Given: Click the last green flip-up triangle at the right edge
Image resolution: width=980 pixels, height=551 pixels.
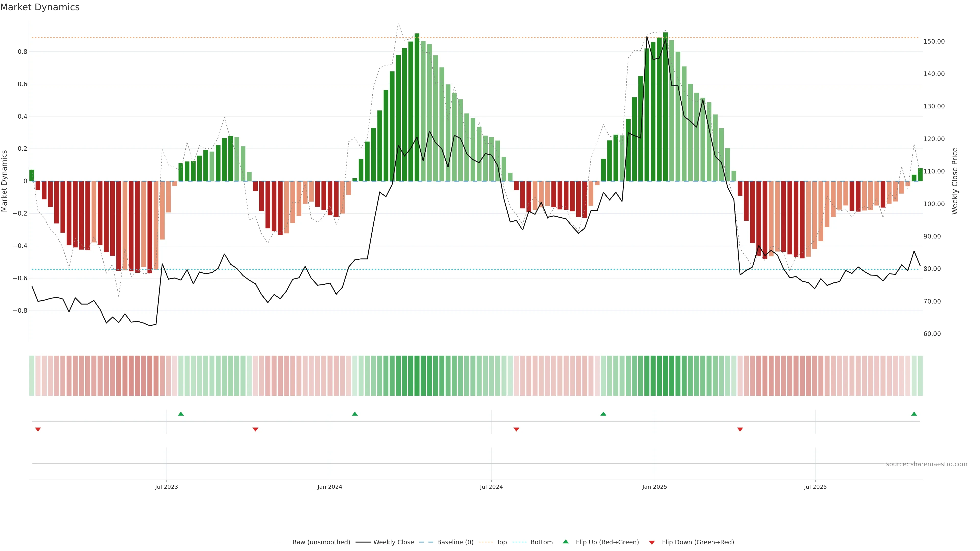Looking at the screenshot, I should tap(914, 414).
